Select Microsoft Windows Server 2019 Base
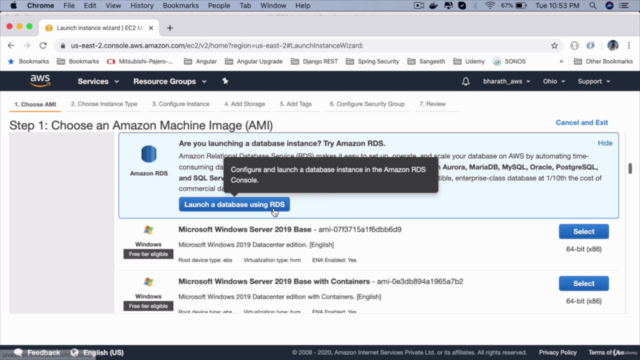Viewport: 640px width, 360px height. [x=584, y=231]
